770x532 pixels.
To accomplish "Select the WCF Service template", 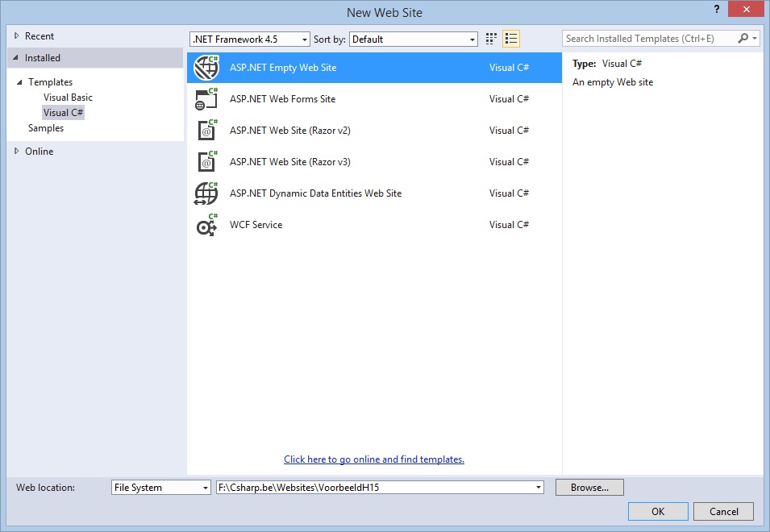I will [x=374, y=225].
